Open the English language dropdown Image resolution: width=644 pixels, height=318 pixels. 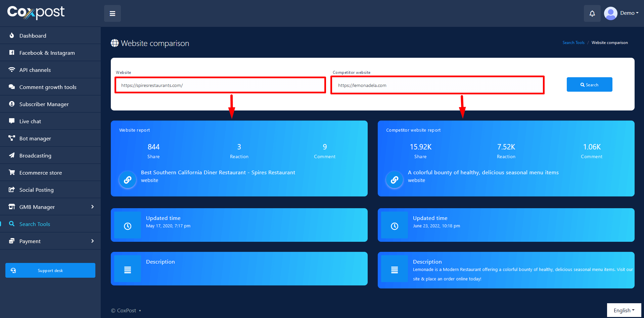pyautogui.click(x=624, y=310)
